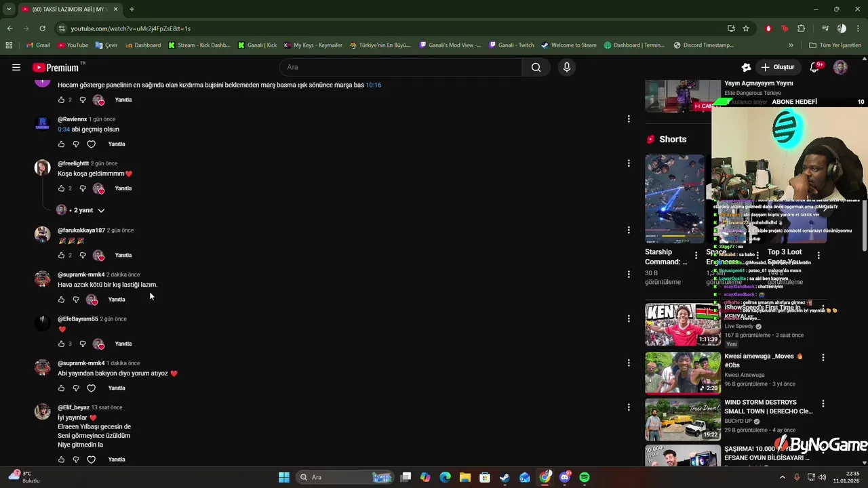Expand hidden bookmarks overflow chevron
The image size is (868, 488).
point(791,45)
